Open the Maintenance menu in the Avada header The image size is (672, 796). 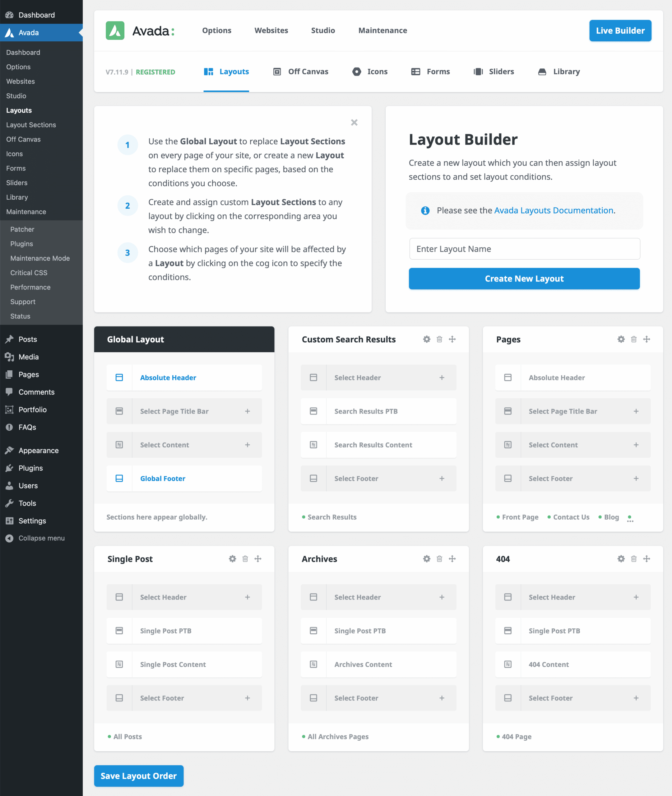(382, 30)
